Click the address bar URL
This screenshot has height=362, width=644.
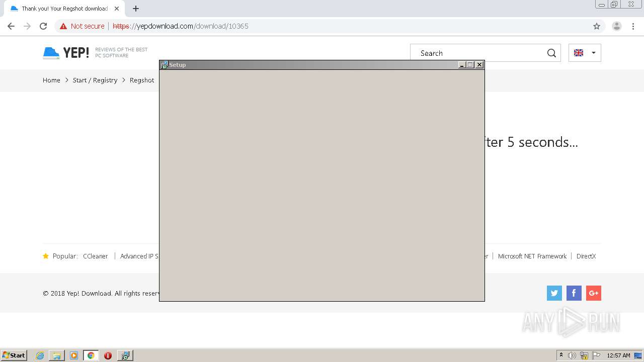(x=181, y=26)
